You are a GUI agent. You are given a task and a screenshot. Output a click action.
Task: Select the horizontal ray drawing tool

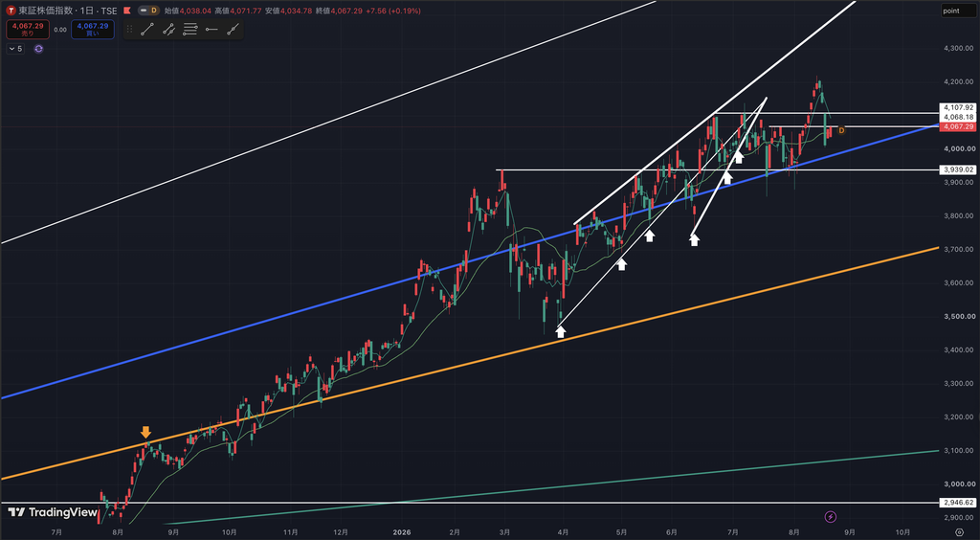pyautogui.click(x=212, y=30)
